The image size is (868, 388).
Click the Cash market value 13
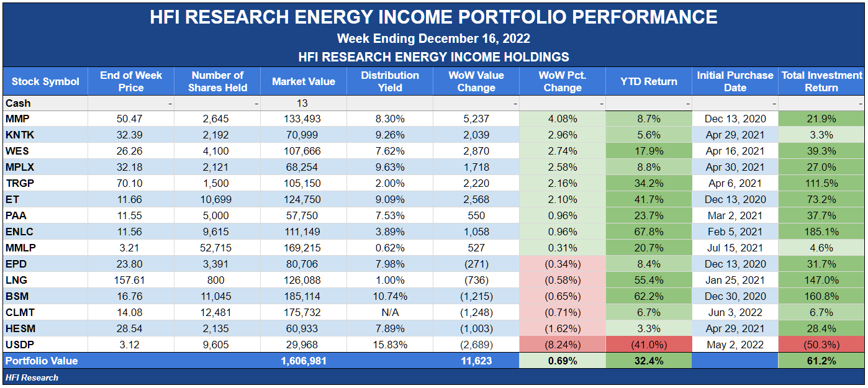point(304,103)
